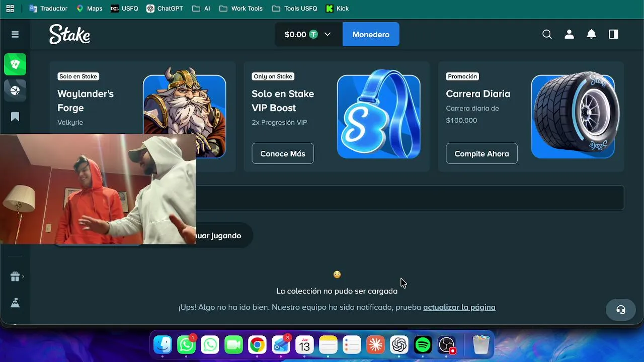Image resolution: width=644 pixels, height=362 pixels.
Task: Open FaceTime from the dock
Action: pos(233,345)
